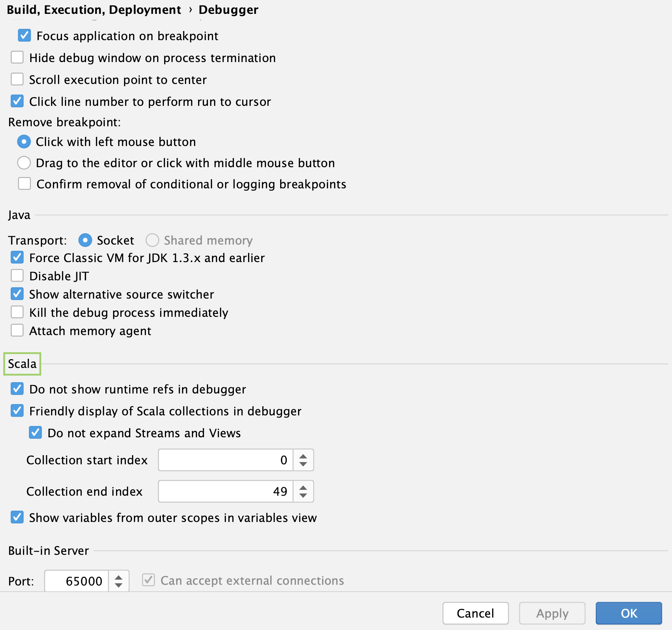This screenshot has width=672, height=630.
Task: Enable Hide debug window on process termination
Action: pyautogui.click(x=17, y=57)
